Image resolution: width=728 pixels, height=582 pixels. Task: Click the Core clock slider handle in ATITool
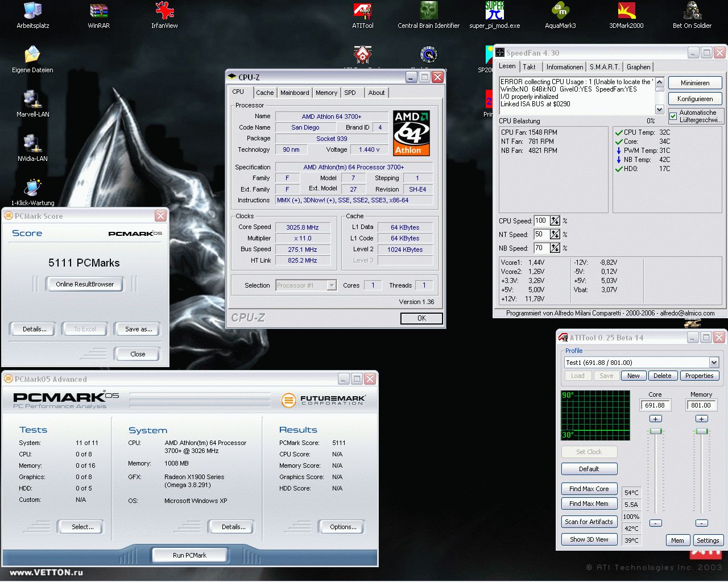tap(656, 431)
